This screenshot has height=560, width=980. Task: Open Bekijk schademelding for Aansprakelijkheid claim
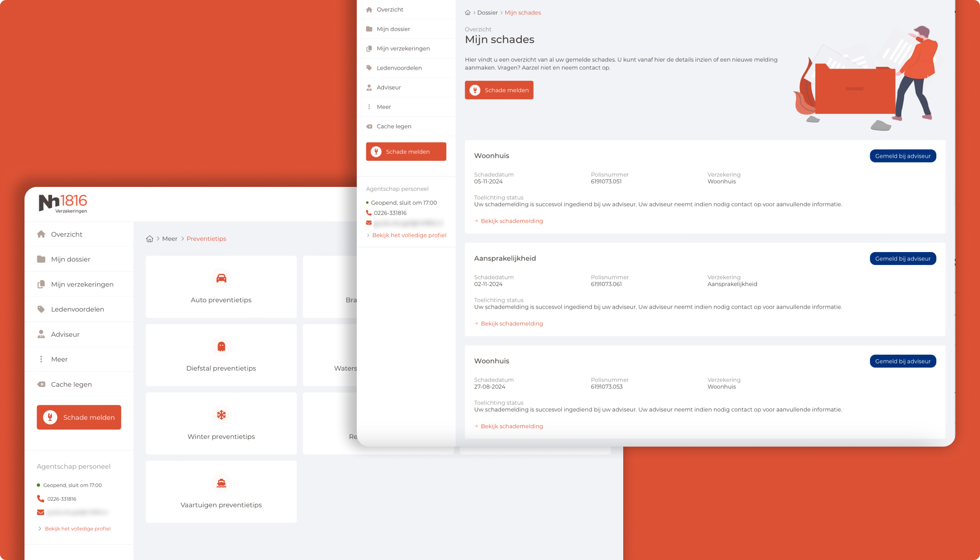pyautogui.click(x=511, y=324)
